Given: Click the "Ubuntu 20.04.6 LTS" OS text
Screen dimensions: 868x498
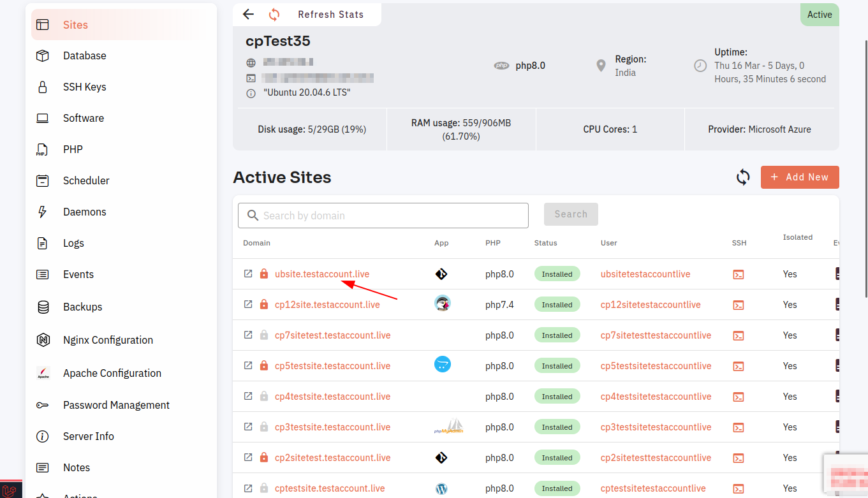Looking at the screenshot, I should point(307,93).
